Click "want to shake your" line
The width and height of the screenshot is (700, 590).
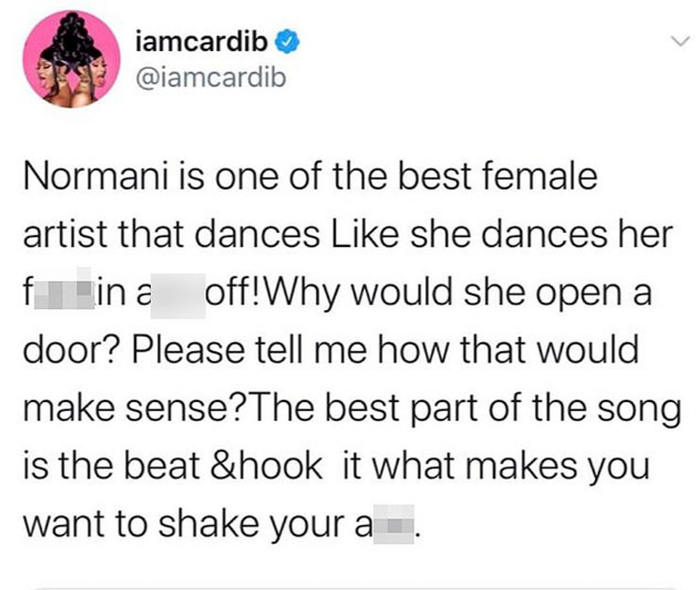click(184, 524)
